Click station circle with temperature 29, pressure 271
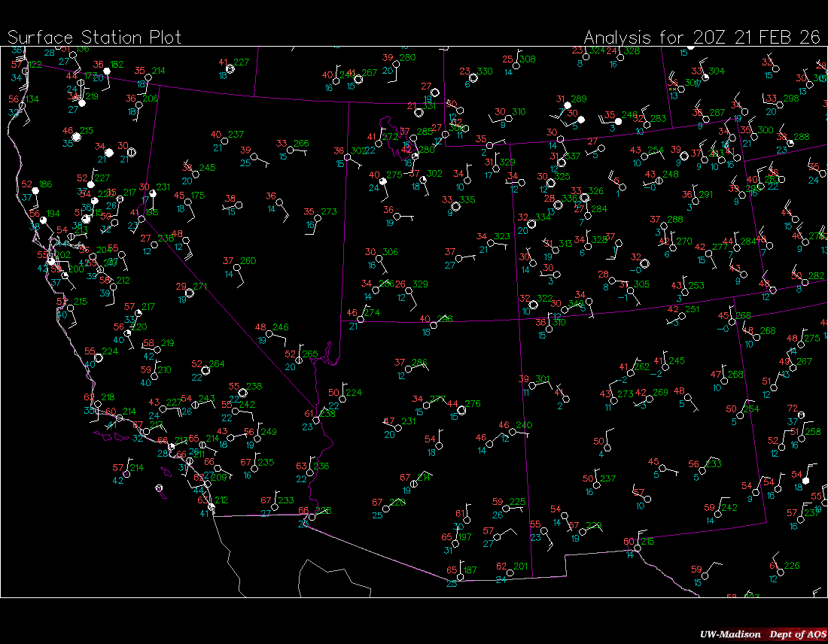The width and height of the screenshot is (828, 644). [x=190, y=293]
